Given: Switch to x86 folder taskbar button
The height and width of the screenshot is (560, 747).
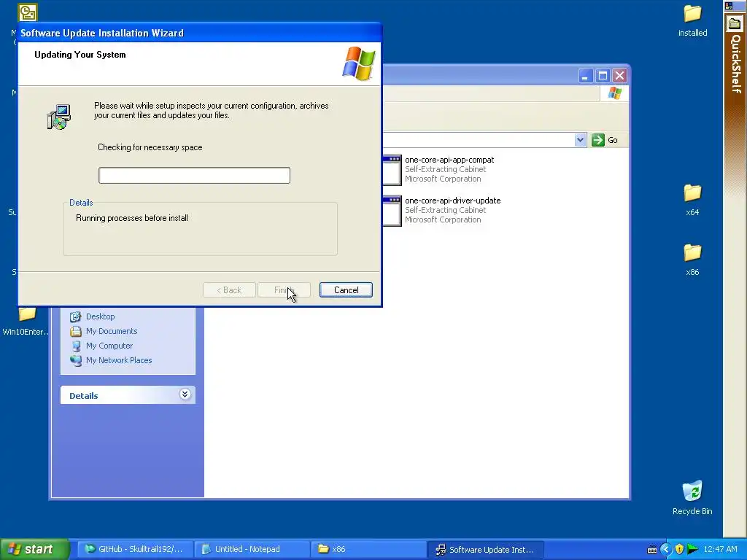Looking at the screenshot, I should [x=368, y=549].
